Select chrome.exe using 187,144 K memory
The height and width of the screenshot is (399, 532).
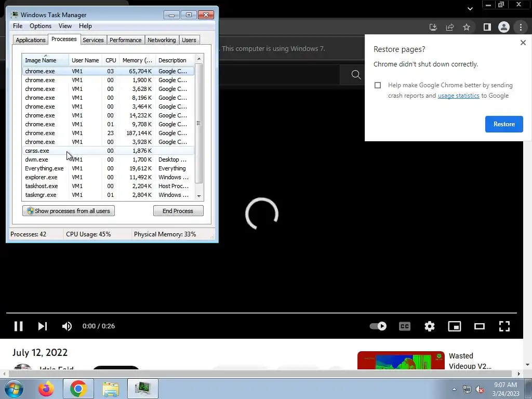[108, 133]
